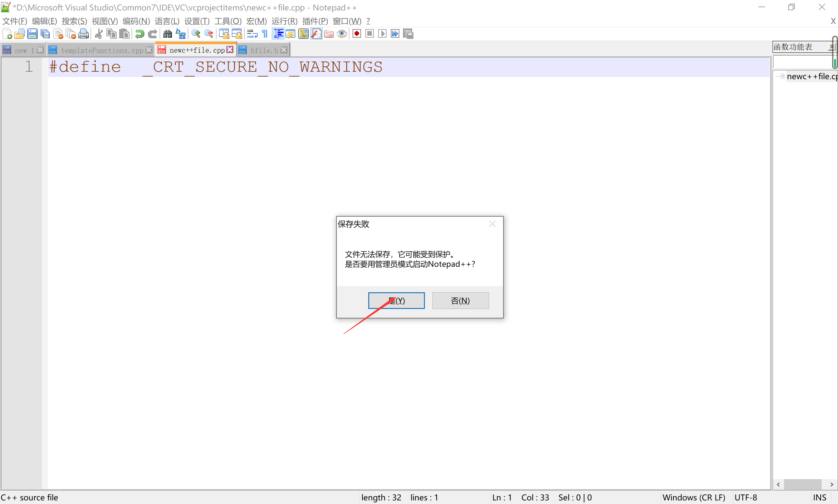Select the Print icon

point(83,34)
